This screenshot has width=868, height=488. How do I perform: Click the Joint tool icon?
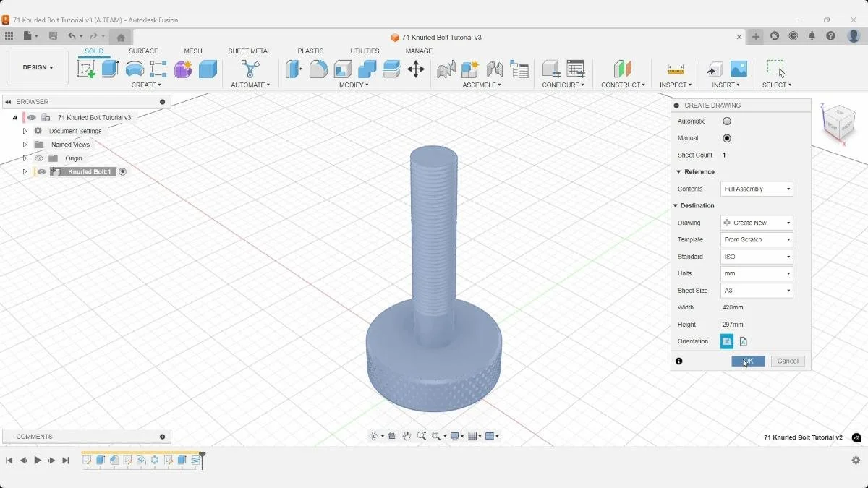pos(495,69)
